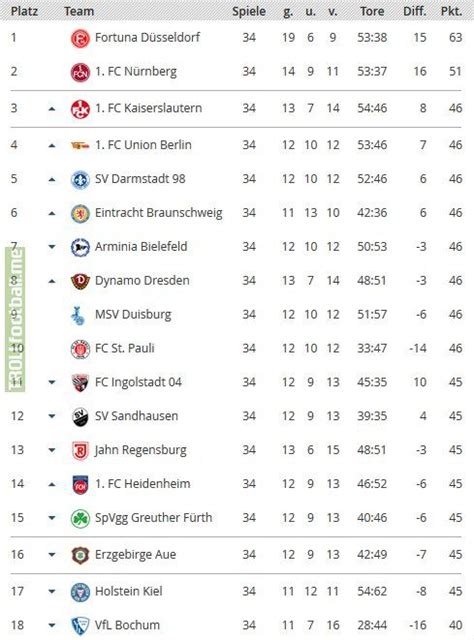
Task: Click the Fortuna Düsseldorf club crest
Action: pyautogui.click(x=80, y=38)
